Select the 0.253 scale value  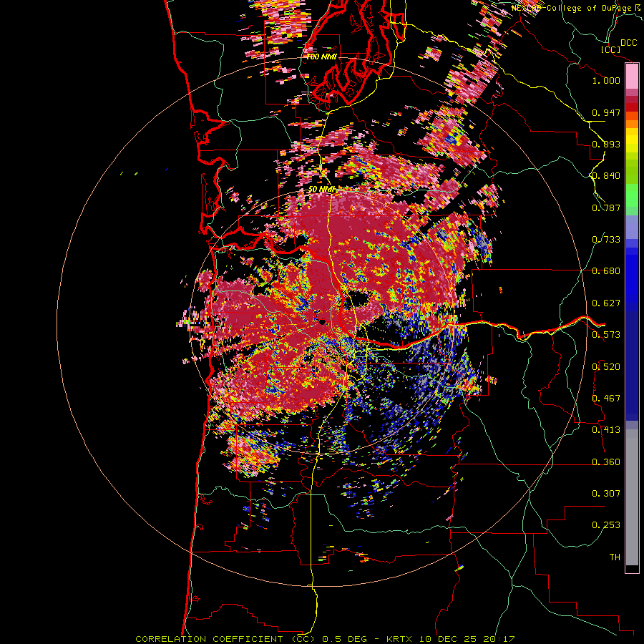[606, 525]
